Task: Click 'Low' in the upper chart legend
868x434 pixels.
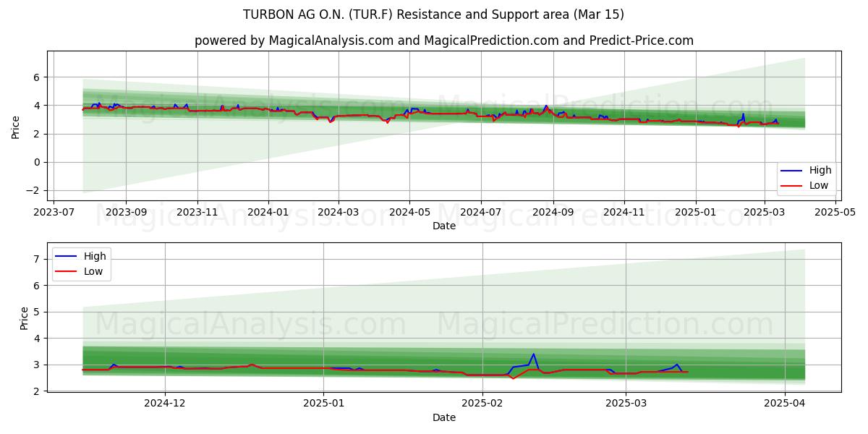Action: [819, 186]
